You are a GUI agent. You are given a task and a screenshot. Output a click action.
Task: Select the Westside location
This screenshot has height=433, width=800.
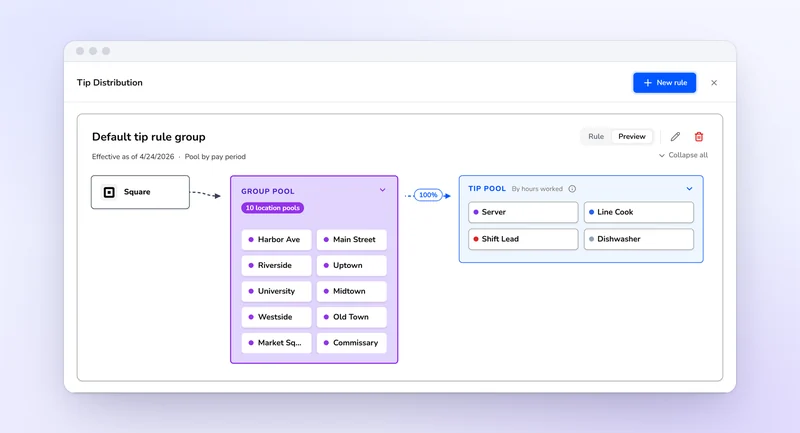(x=276, y=317)
